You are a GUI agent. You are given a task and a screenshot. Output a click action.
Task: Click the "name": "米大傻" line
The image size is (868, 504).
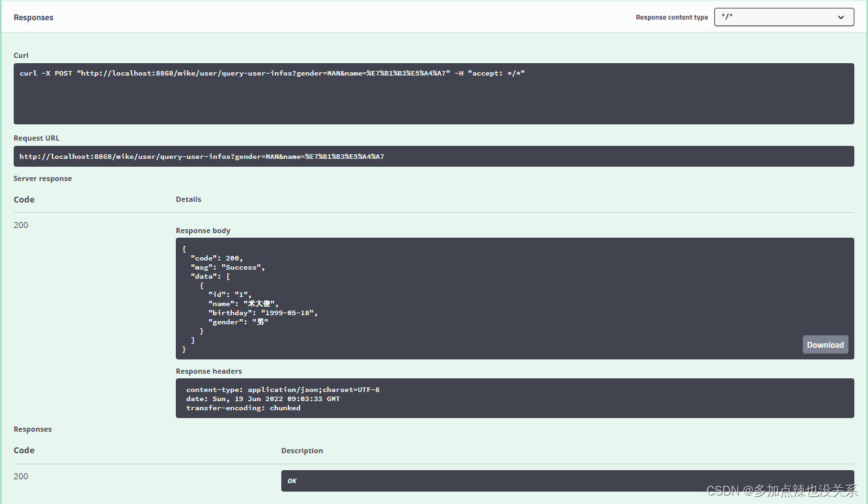click(x=243, y=304)
